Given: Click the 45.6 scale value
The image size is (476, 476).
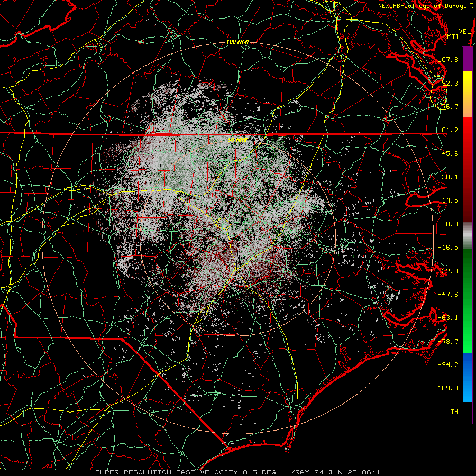Looking at the screenshot, I should coord(450,153).
